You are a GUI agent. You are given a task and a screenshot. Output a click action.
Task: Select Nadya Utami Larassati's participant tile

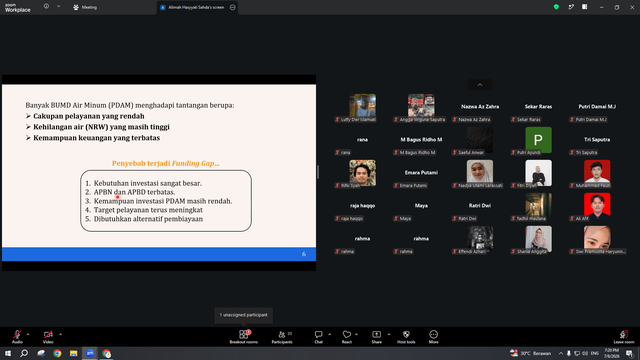[480, 174]
